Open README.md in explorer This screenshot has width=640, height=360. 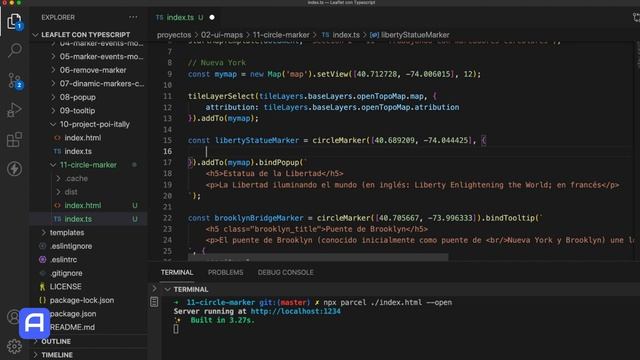click(x=72, y=327)
